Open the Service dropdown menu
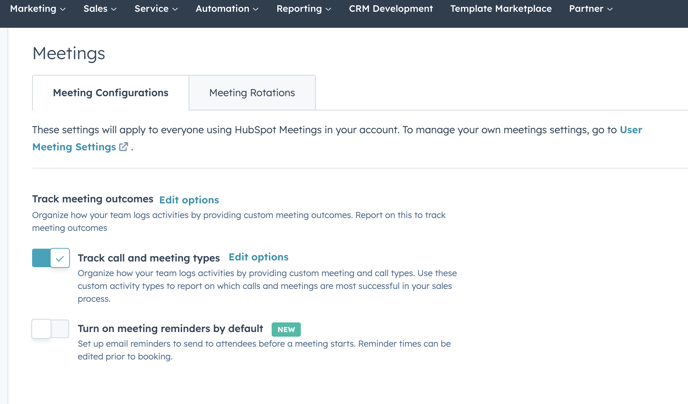 pos(156,9)
